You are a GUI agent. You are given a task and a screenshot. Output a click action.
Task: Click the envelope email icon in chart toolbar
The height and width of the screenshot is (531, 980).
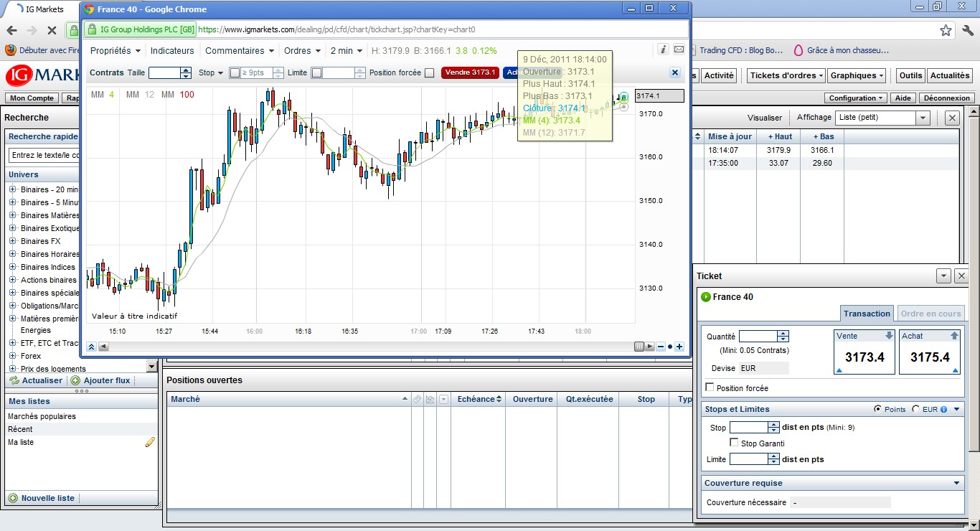coord(679,50)
